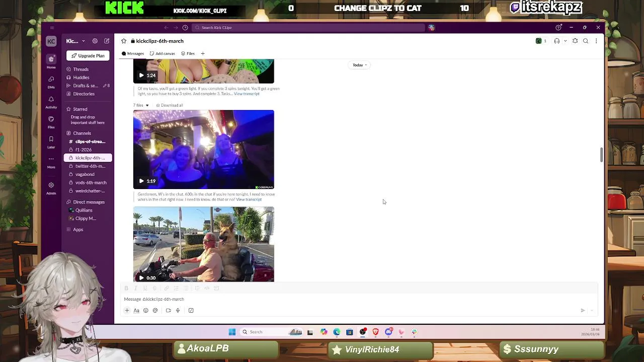Viewport: 644px width, 362px height.
Task: Open the channel more actions menu
Action: point(596,41)
